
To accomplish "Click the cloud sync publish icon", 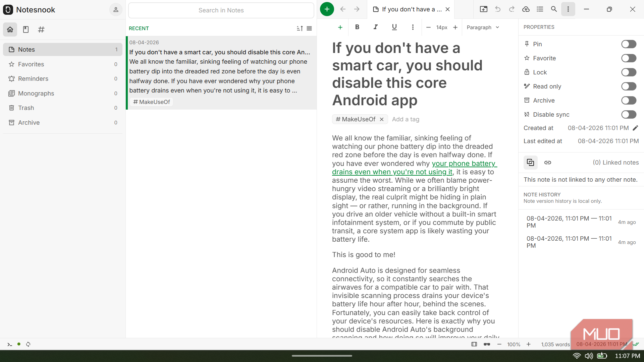I will pos(526,9).
